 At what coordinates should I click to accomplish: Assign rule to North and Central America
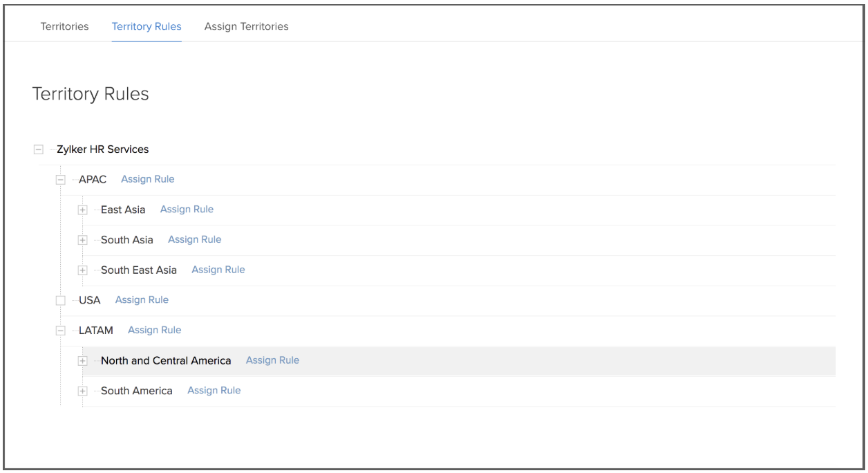[272, 360]
